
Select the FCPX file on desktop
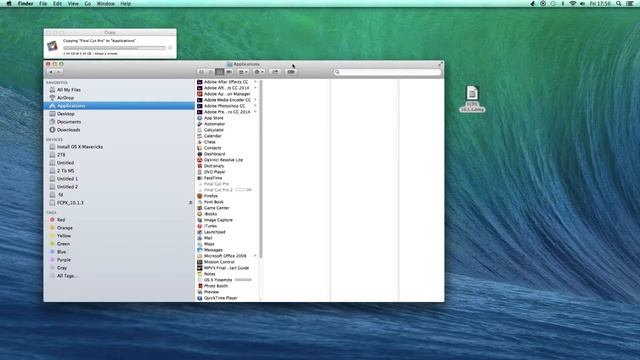[472, 99]
